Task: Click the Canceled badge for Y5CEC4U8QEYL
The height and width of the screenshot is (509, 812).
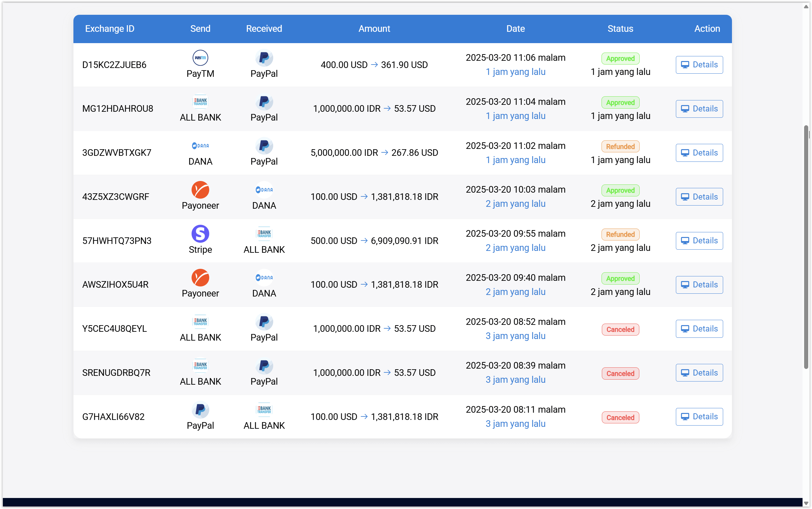Action: pyautogui.click(x=620, y=329)
